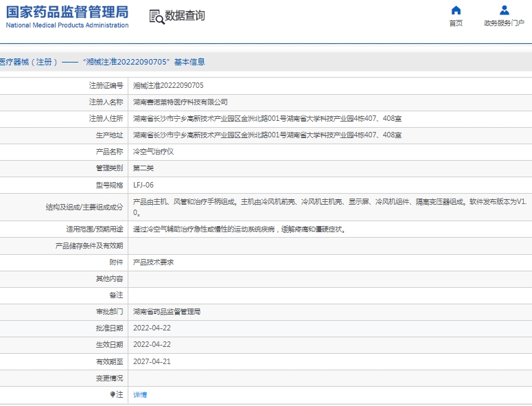Select product name 冷空气治疗仪

pyautogui.click(x=153, y=151)
